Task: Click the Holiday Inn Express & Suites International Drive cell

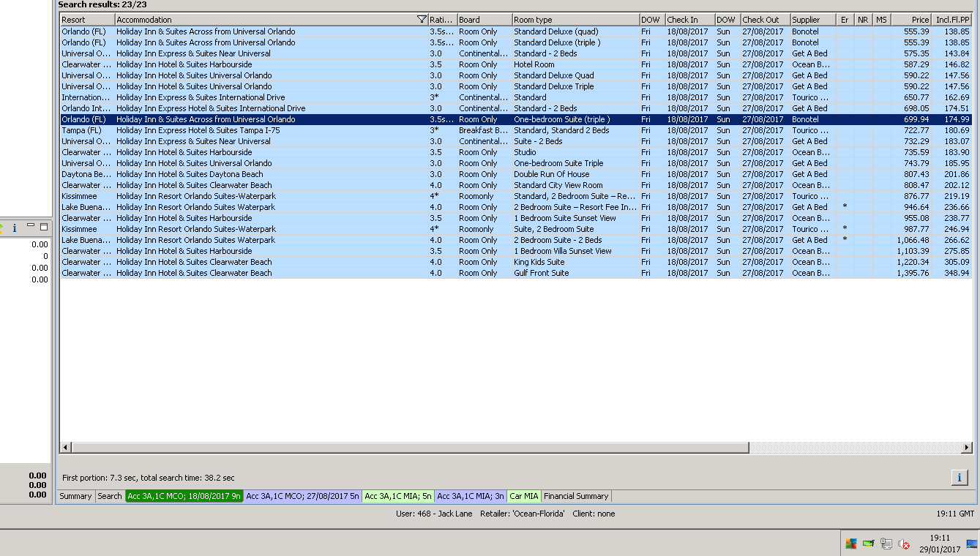Action: [272, 97]
